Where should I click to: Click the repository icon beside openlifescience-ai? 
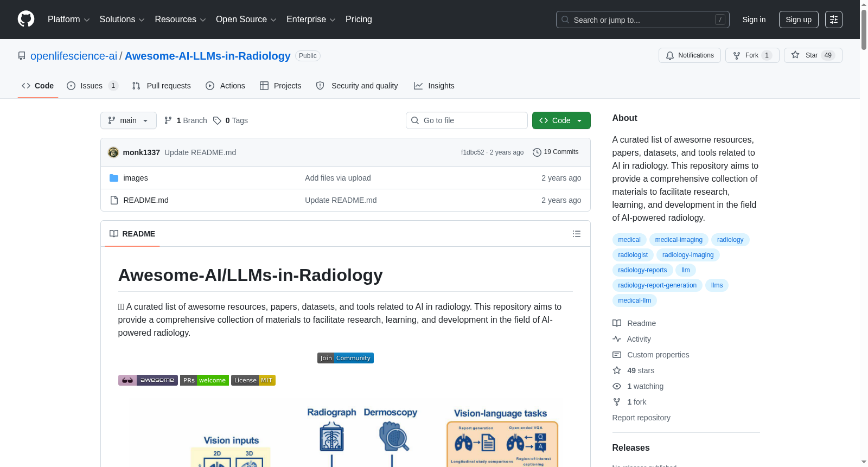point(22,56)
